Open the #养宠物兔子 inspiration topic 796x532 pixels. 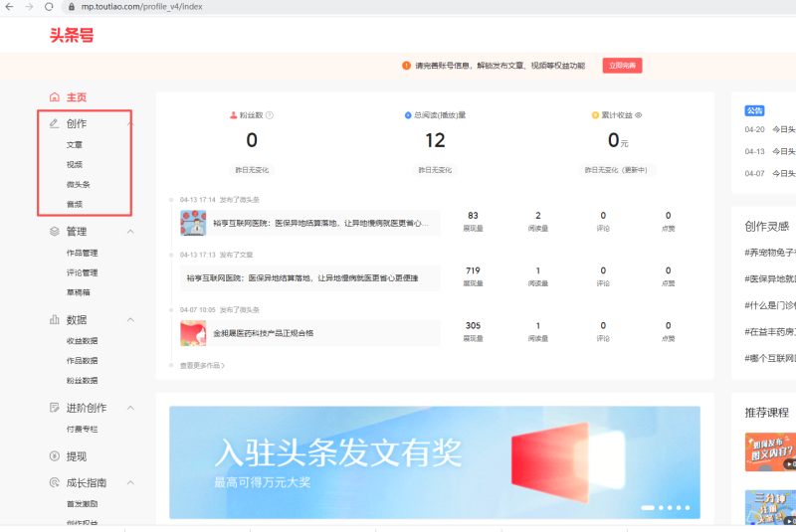770,252
